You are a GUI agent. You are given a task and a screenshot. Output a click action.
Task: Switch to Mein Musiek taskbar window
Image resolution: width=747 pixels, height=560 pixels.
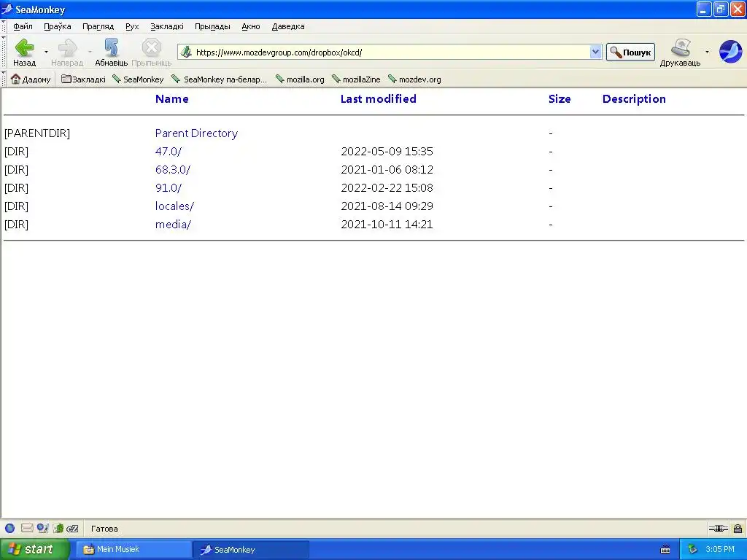tap(134, 550)
